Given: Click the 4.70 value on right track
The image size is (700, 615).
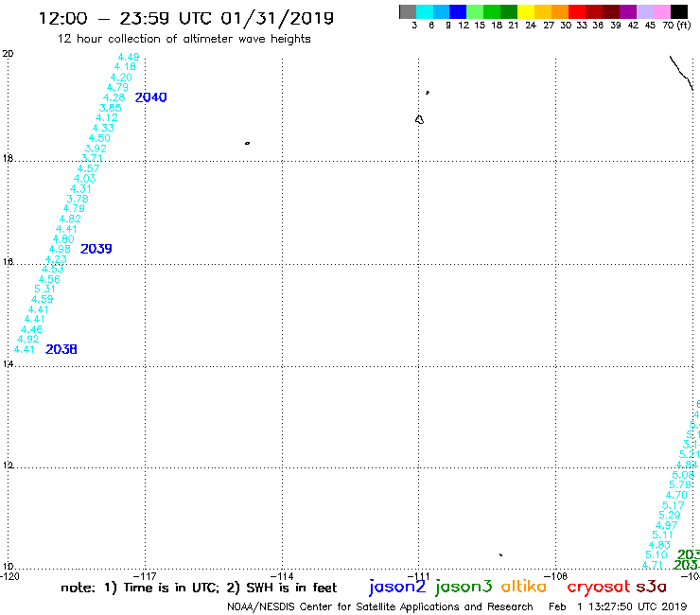Looking at the screenshot, I should [x=676, y=495].
